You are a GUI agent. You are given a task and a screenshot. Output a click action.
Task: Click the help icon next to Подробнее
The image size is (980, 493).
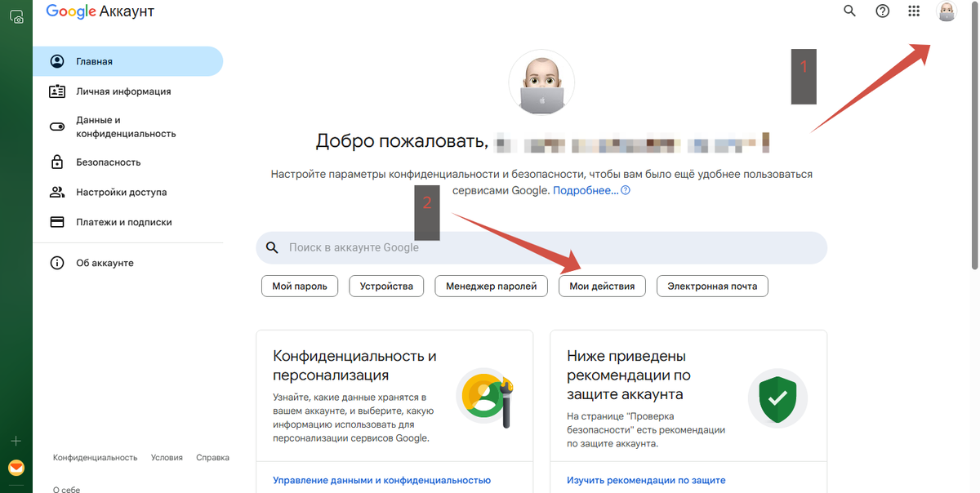626,190
